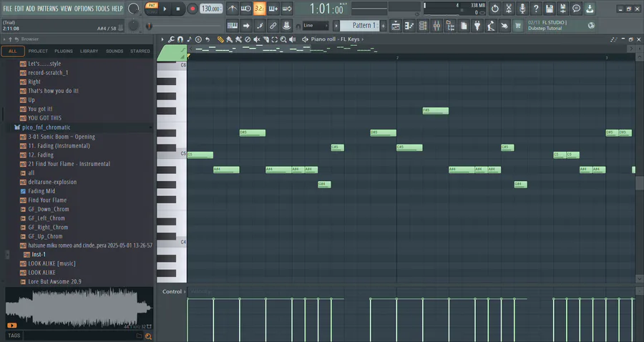The image size is (644, 342).
Task: Click the 130.000 tempo field
Action: (x=211, y=9)
